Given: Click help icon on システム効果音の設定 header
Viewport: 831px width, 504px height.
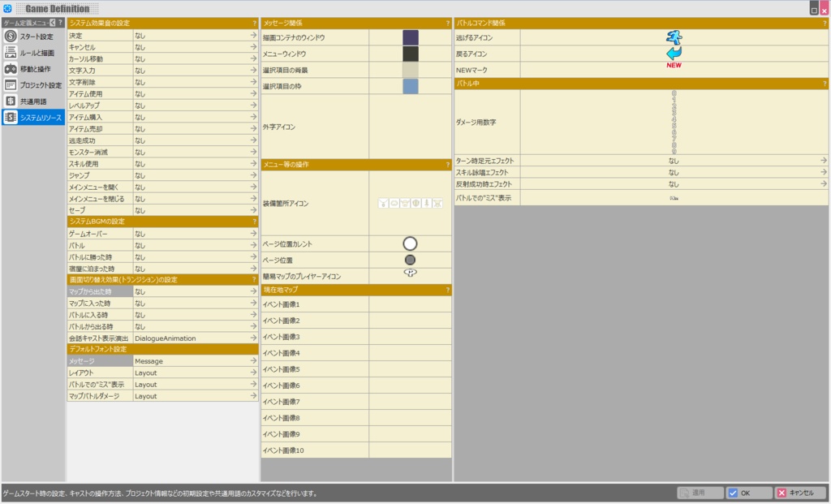Looking at the screenshot, I should (254, 24).
